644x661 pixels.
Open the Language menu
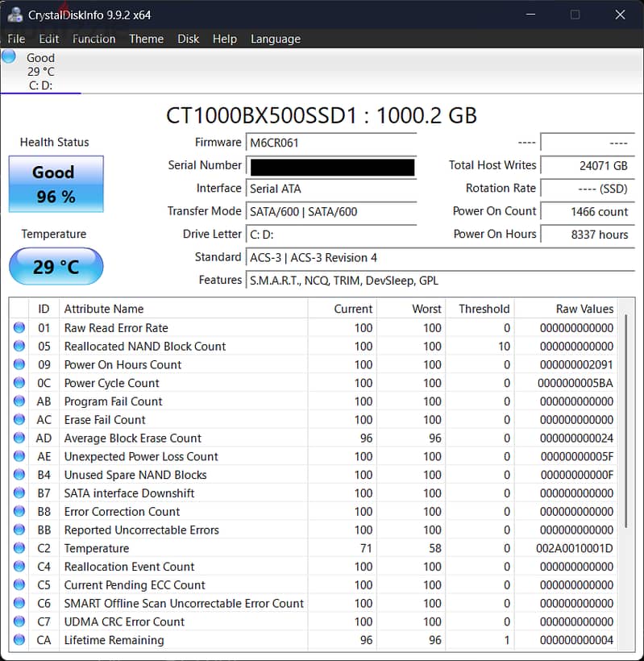pos(276,39)
